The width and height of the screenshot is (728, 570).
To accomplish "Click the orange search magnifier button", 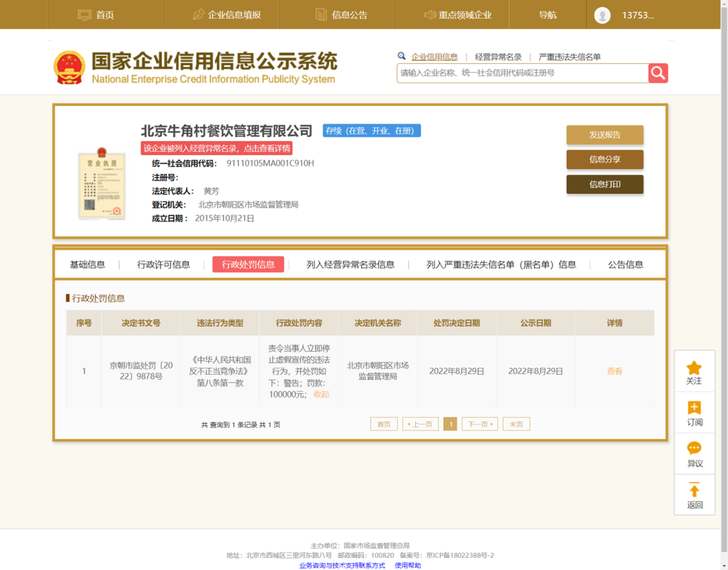I will (x=658, y=73).
